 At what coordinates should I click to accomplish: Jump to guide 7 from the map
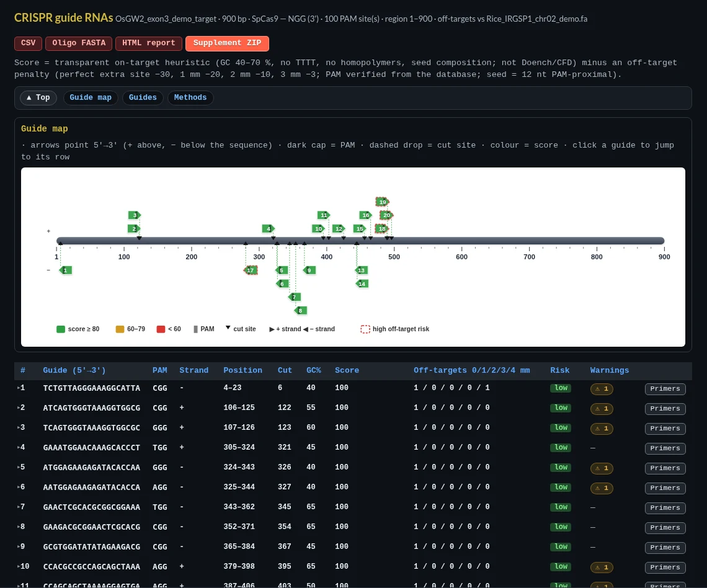294,296
